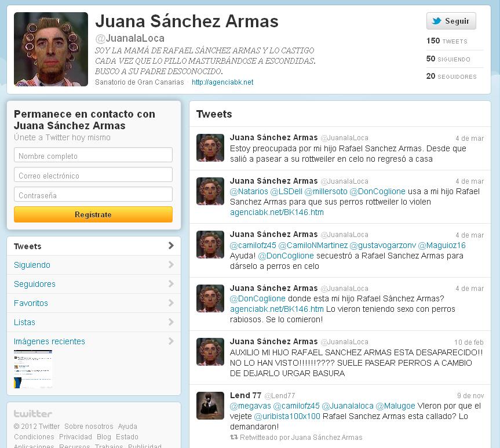
Task: Open Privacidad footer link
Action: (x=75, y=437)
